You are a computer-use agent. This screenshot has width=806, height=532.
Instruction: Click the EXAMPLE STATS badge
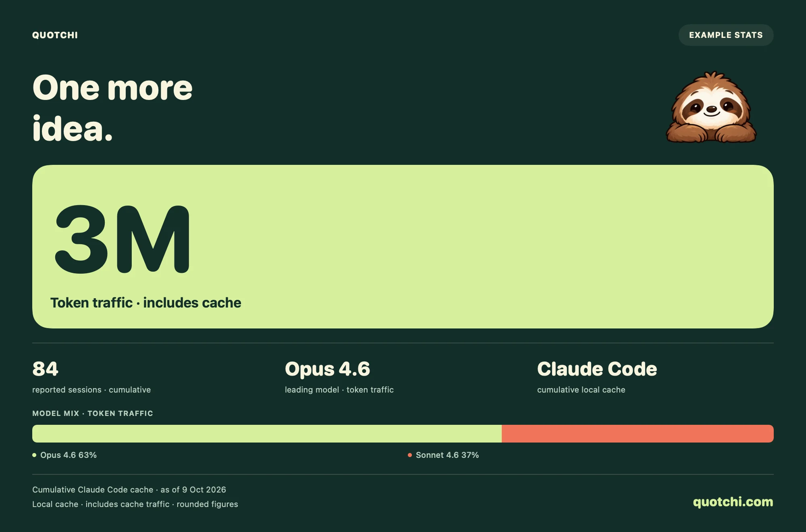tap(726, 35)
